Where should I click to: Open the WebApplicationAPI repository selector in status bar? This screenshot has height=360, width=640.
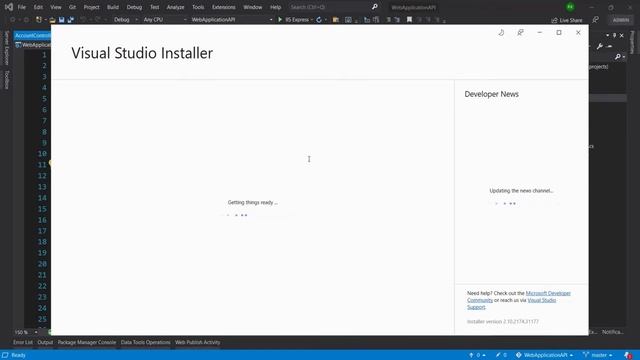click(544, 355)
